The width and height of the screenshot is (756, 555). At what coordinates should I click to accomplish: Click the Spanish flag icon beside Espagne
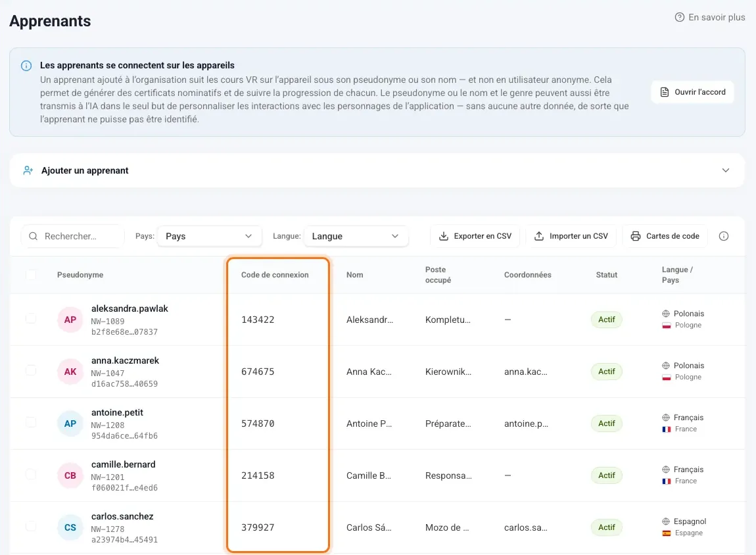[667, 533]
